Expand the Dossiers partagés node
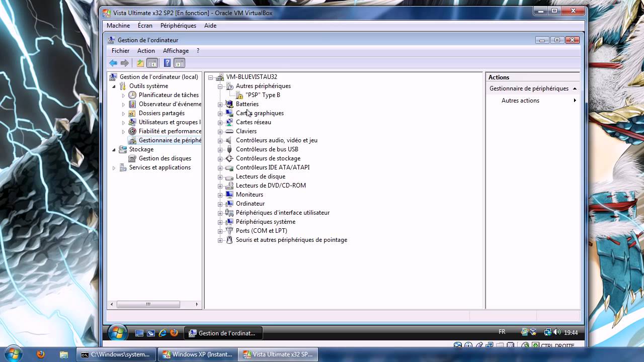 point(123,114)
